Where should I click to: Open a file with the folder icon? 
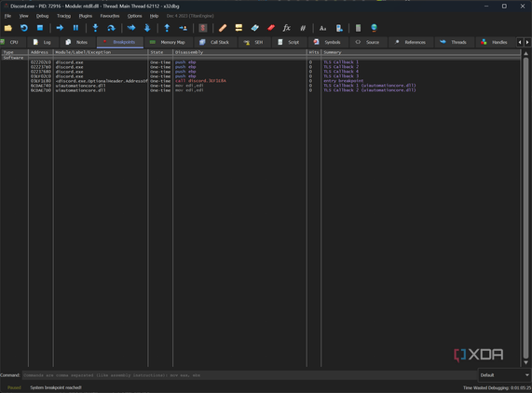tap(8, 28)
